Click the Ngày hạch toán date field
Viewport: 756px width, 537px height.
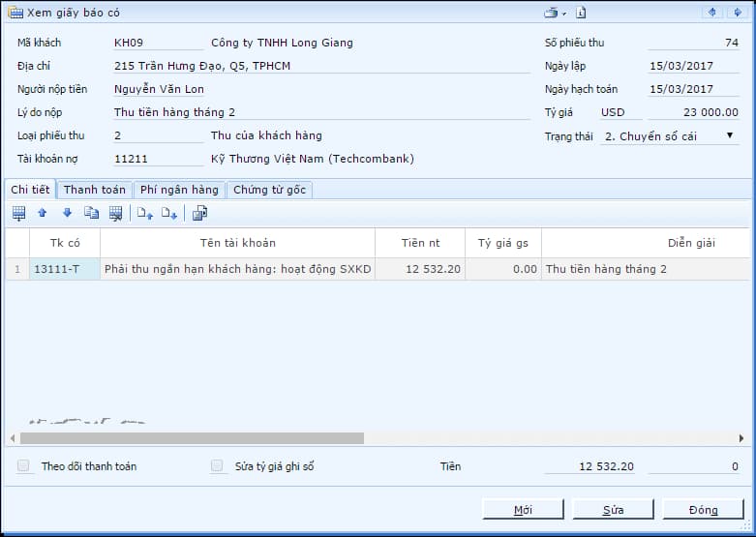[x=693, y=89]
